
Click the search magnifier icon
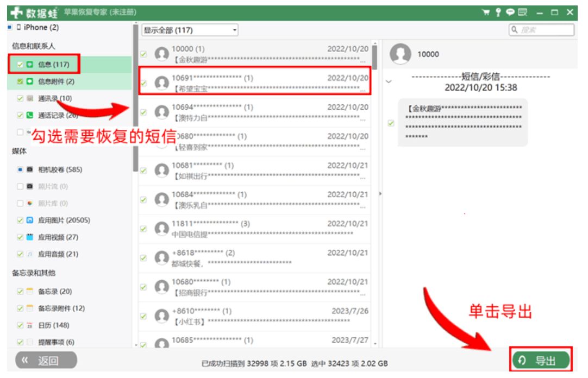pos(515,29)
